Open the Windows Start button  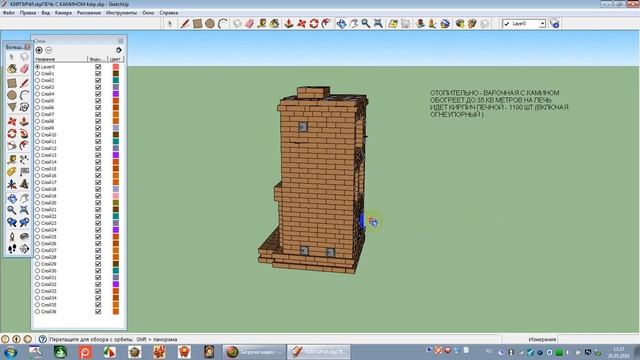pyautogui.click(x=10, y=352)
